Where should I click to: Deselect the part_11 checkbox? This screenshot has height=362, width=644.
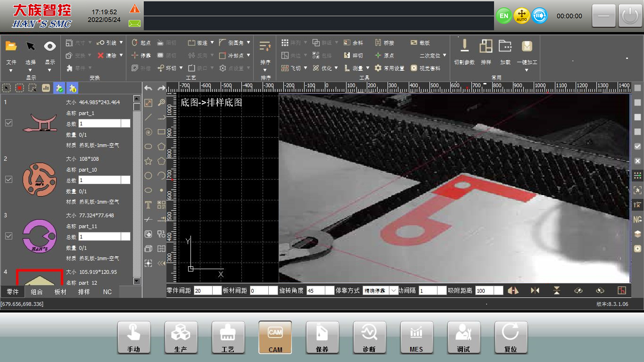[x=8, y=236]
